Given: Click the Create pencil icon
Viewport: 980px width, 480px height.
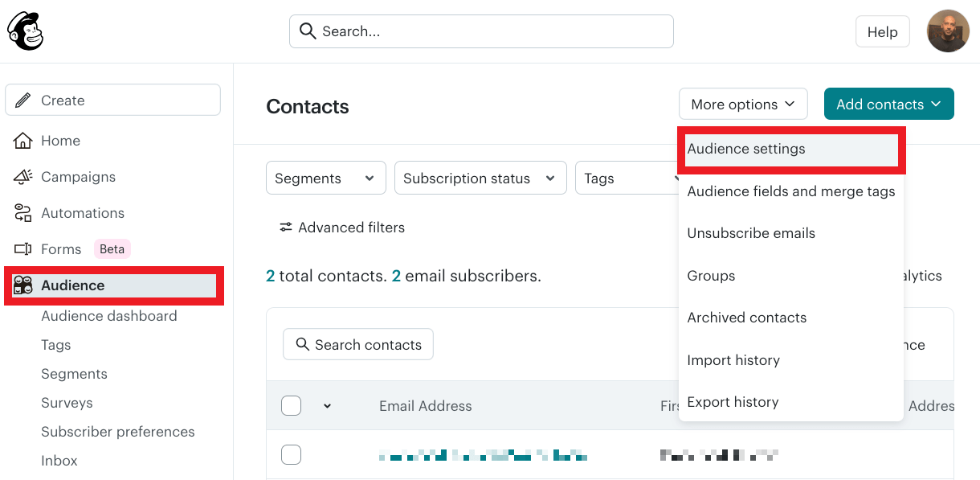Looking at the screenshot, I should pos(24,101).
